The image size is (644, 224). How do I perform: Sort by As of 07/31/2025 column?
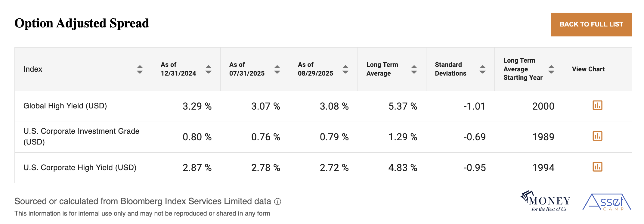pyautogui.click(x=277, y=69)
